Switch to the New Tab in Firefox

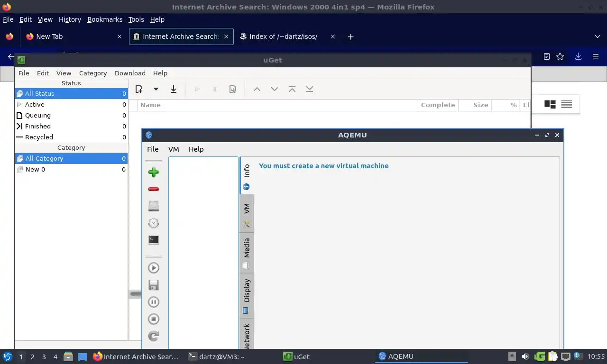click(74, 36)
